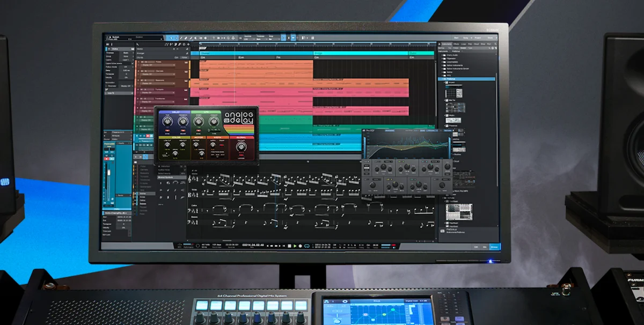The width and height of the screenshot is (644, 325).
Task: Select the Split tool in the toolbar
Action: [181, 38]
